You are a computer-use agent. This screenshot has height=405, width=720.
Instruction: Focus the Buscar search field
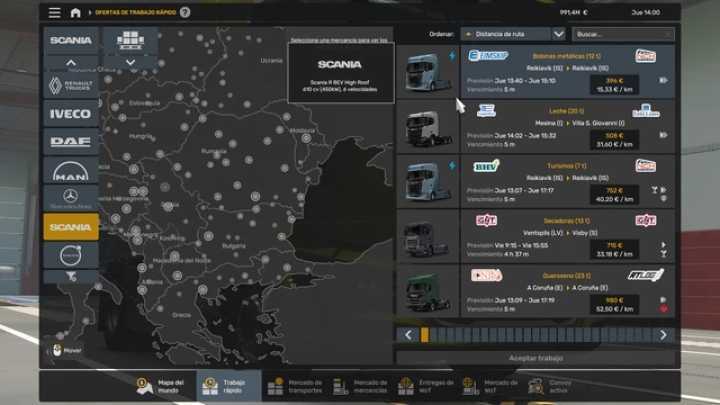pyautogui.click(x=623, y=34)
